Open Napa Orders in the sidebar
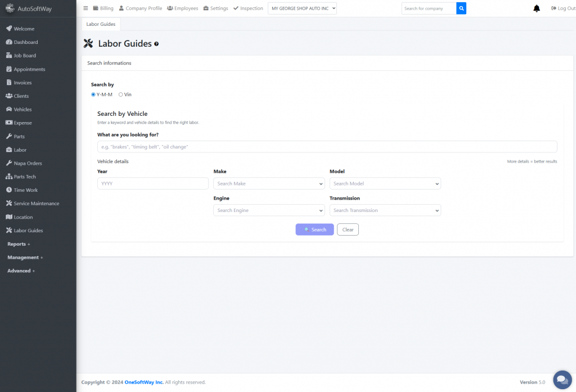The height and width of the screenshot is (392, 576). click(28, 163)
